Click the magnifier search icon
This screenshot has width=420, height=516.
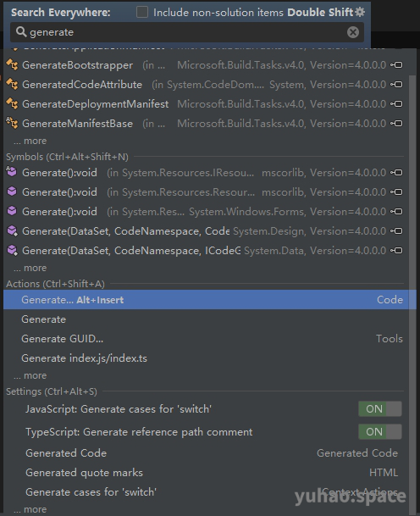[x=21, y=32]
